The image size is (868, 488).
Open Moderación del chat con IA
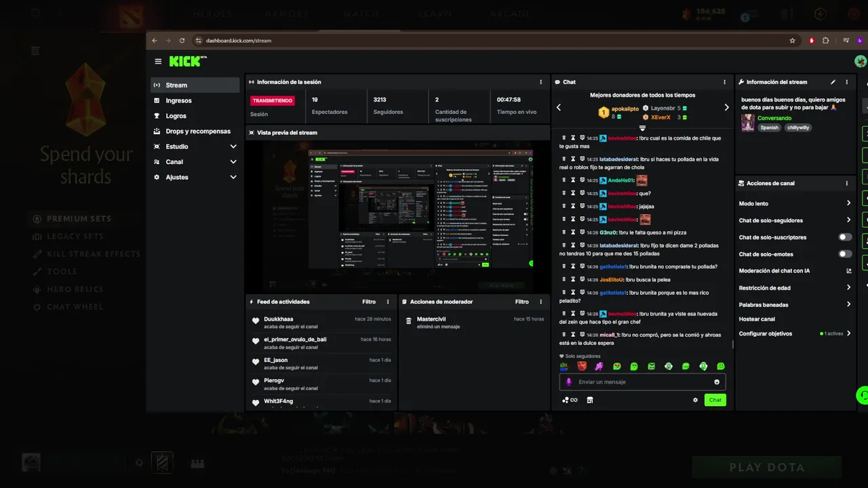[x=795, y=270]
